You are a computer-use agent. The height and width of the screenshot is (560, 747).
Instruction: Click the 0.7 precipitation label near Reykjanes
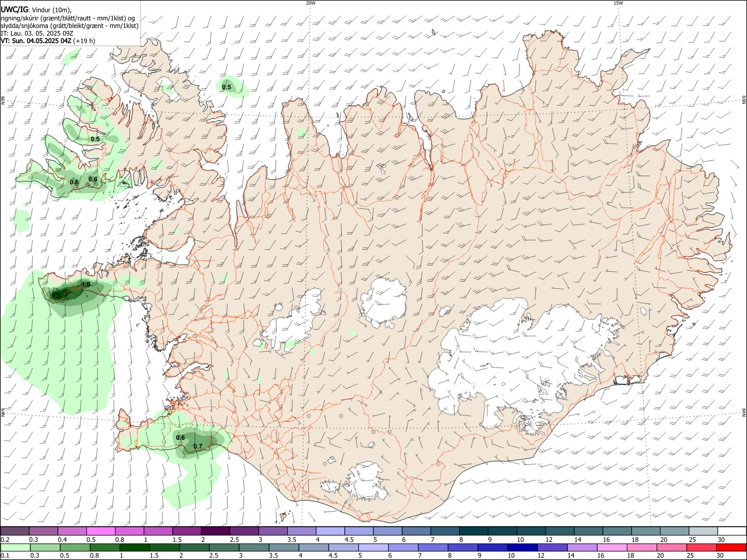click(x=198, y=446)
